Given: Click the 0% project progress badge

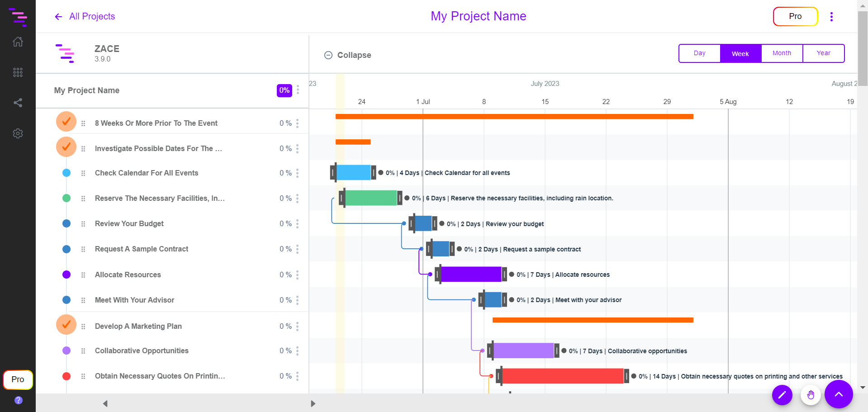Looking at the screenshot, I should tap(284, 90).
